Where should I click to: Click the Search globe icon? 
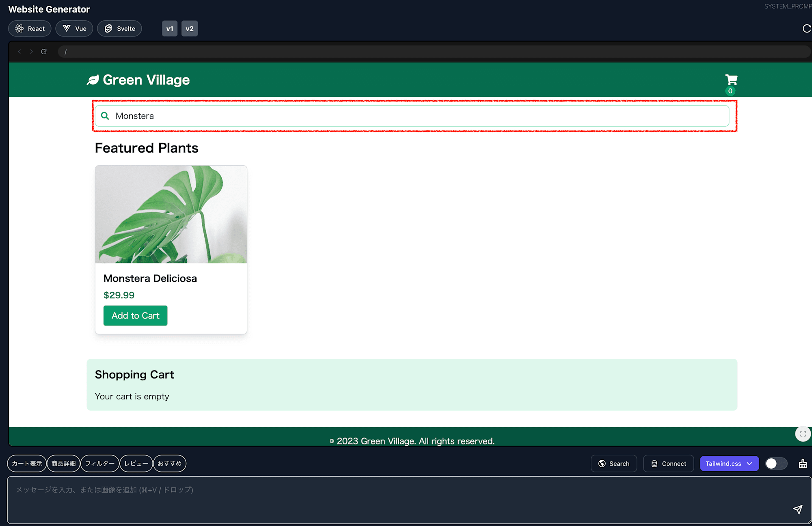coord(602,463)
